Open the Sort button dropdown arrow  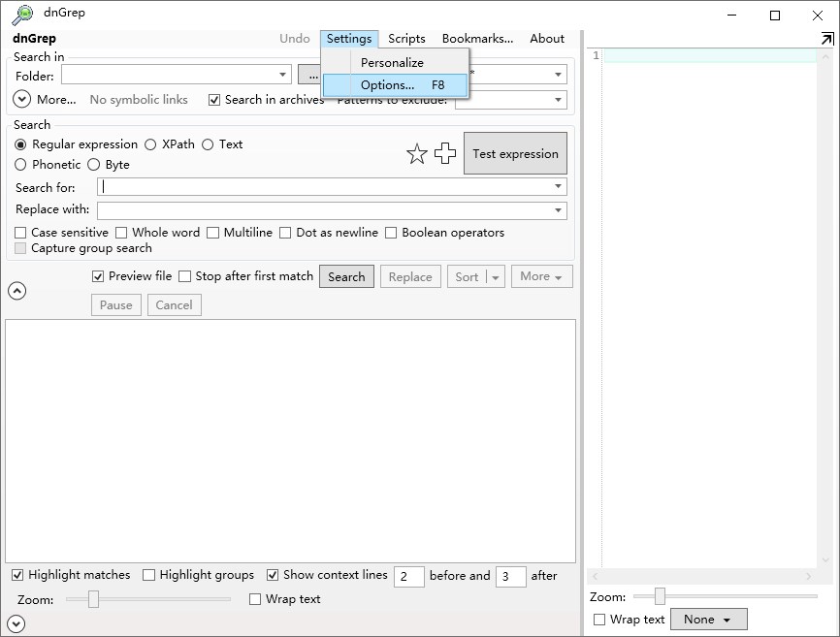tap(493, 276)
